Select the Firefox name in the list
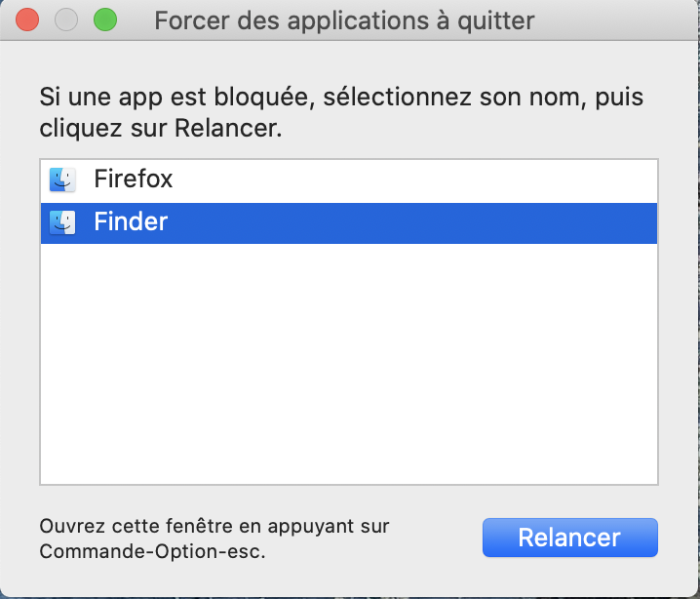 133,180
